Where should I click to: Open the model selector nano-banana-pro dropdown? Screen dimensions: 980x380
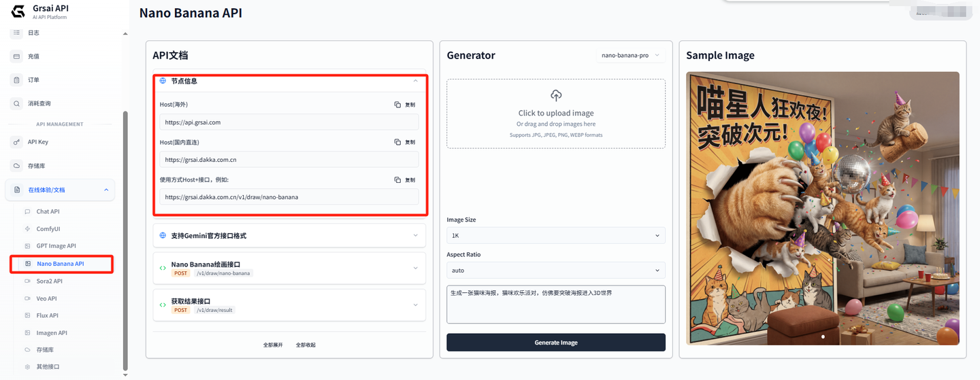tap(630, 56)
